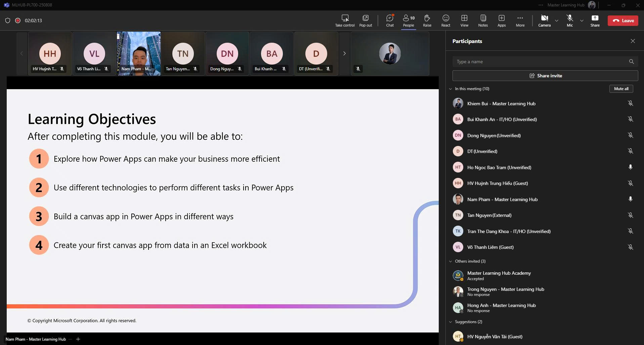The height and width of the screenshot is (345, 644).
Task: Mute Nam Pham's microphone
Action: (x=631, y=199)
